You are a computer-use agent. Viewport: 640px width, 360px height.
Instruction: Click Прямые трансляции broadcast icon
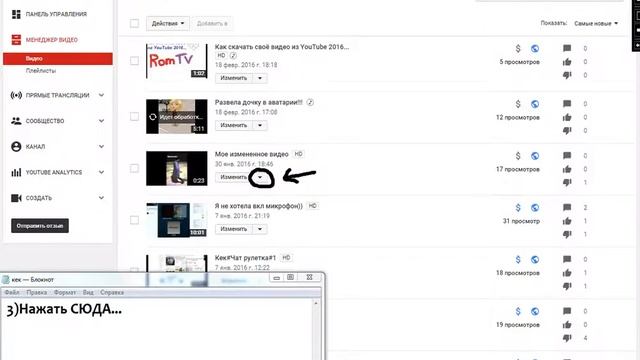(16, 95)
